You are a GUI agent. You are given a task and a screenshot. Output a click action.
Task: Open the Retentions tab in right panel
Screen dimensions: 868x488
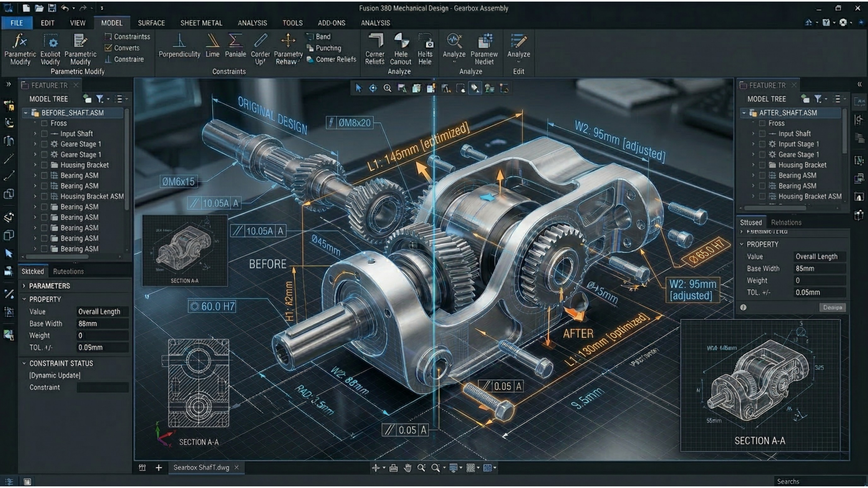coord(786,222)
